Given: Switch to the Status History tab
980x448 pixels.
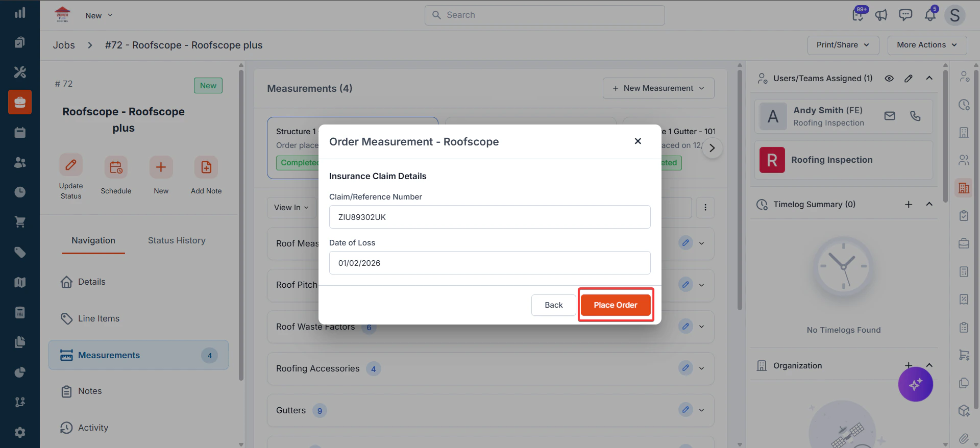Looking at the screenshot, I should tap(177, 240).
